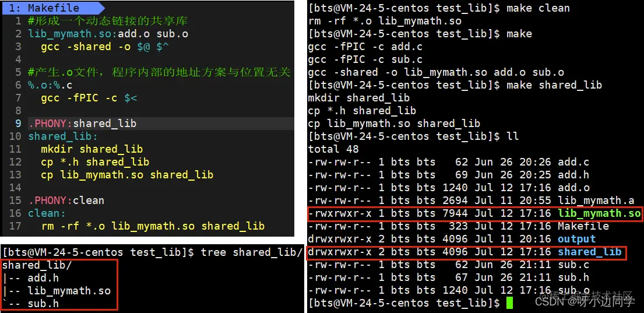This screenshot has height=313, width=644.
Task: Click the 'rm -rf *.o lib_mymath.so' output line
Action: coord(385,20)
